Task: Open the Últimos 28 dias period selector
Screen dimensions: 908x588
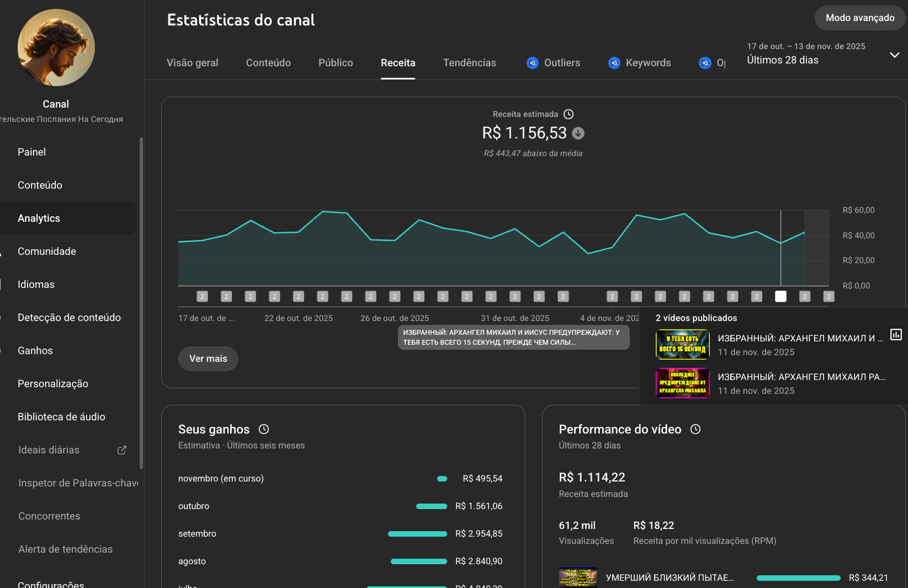Action: (783, 60)
